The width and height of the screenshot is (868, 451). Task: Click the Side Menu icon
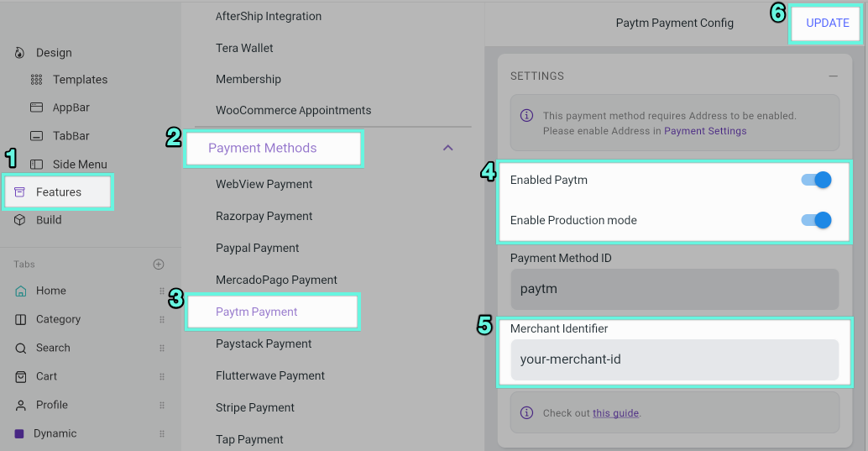(37, 164)
